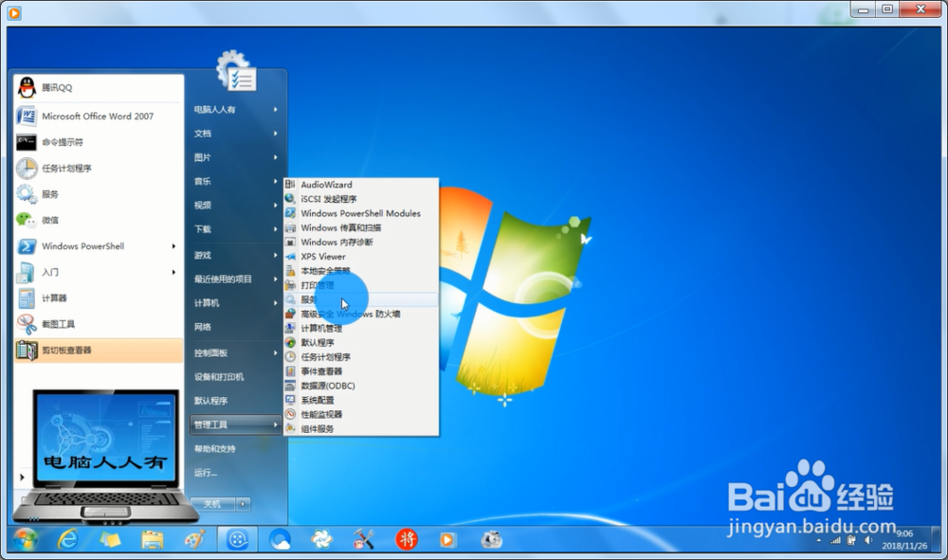Viewport: 948px width, 560px height.
Task: Expand 文档 submenu arrow
Action: point(275,133)
